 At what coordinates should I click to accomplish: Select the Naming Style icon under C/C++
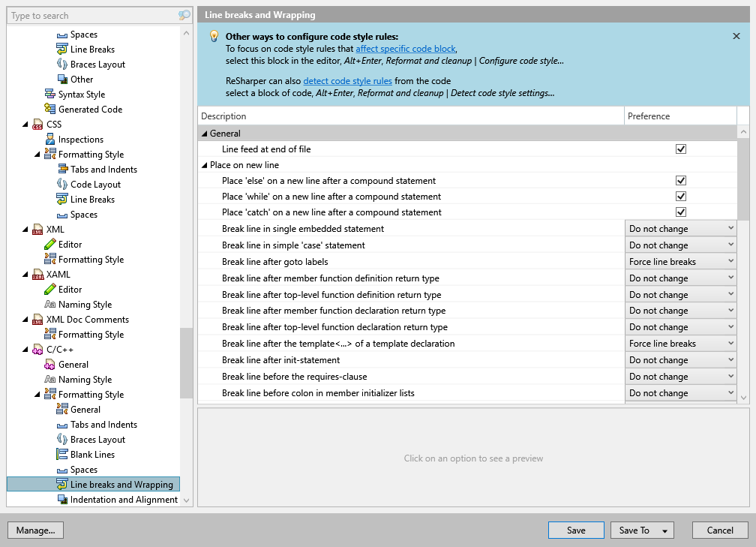49,379
